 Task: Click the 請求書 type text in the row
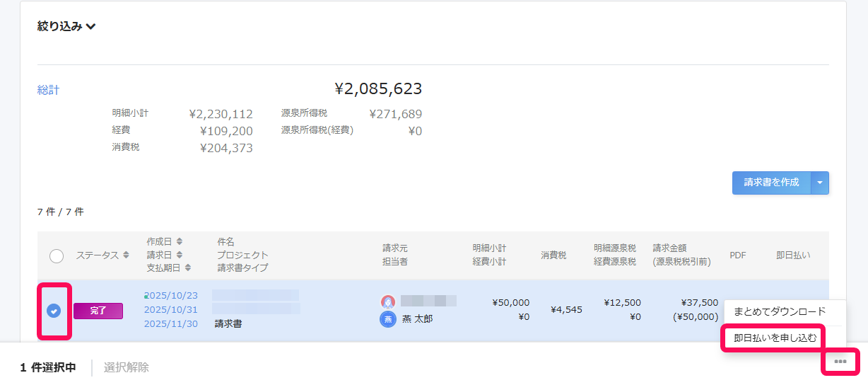pos(228,324)
